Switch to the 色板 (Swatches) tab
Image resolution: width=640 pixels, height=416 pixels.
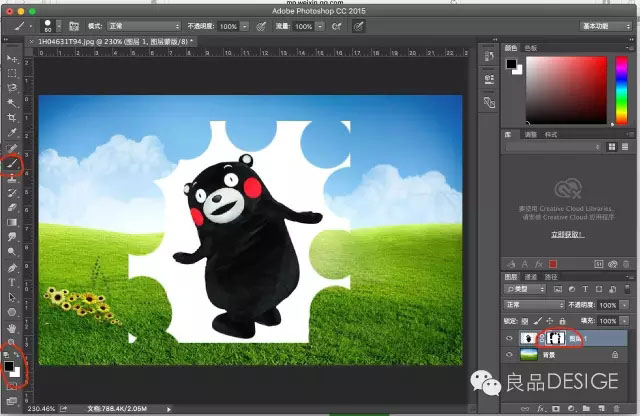531,47
